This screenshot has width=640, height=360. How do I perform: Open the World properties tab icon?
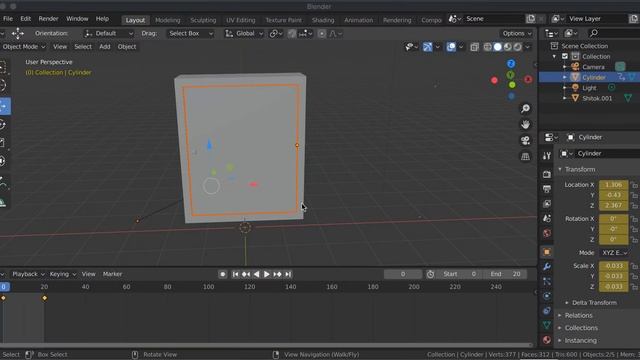point(547,233)
